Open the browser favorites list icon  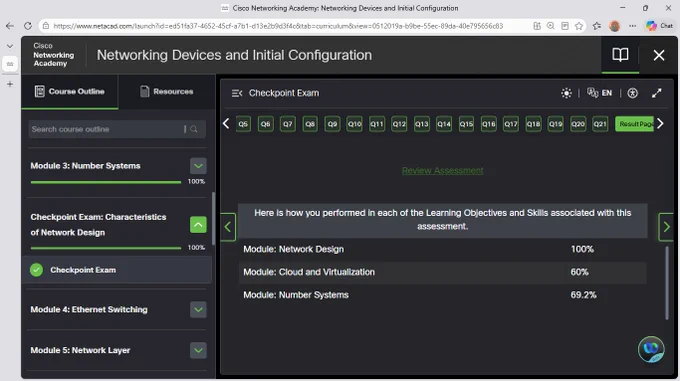pyautogui.click(x=597, y=26)
